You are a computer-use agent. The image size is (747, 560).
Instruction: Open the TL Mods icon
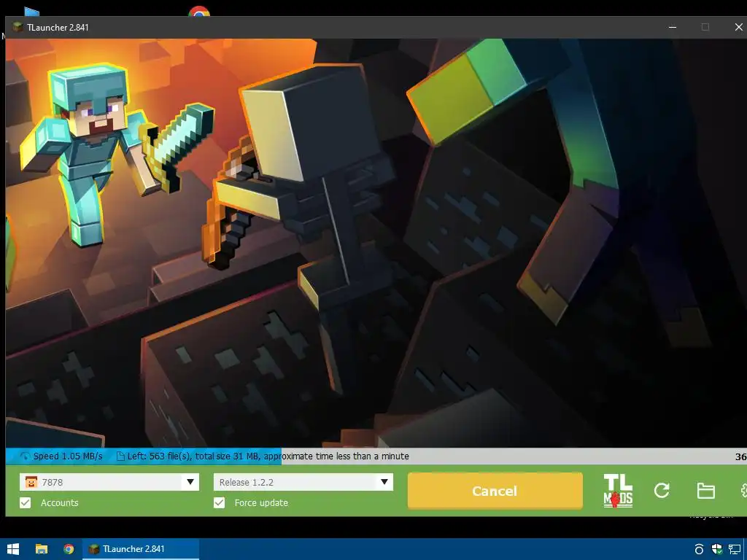click(x=618, y=491)
